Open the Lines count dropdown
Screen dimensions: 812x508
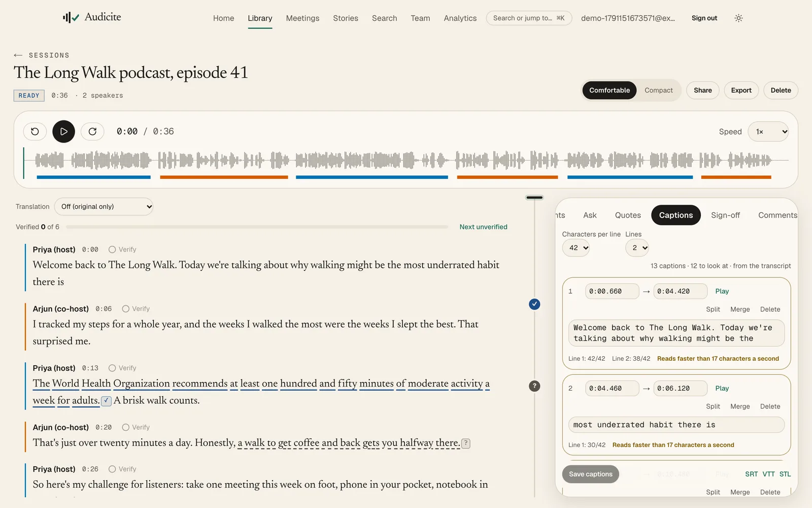[x=637, y=248]
